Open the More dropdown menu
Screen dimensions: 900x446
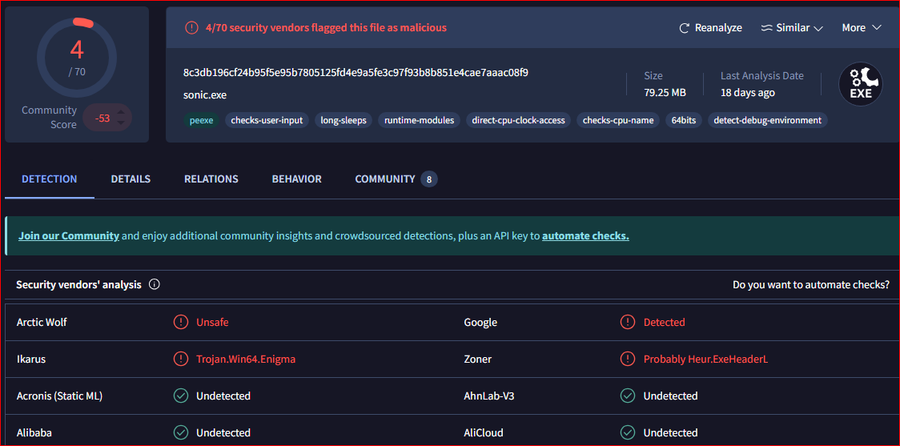click(861, 28)
